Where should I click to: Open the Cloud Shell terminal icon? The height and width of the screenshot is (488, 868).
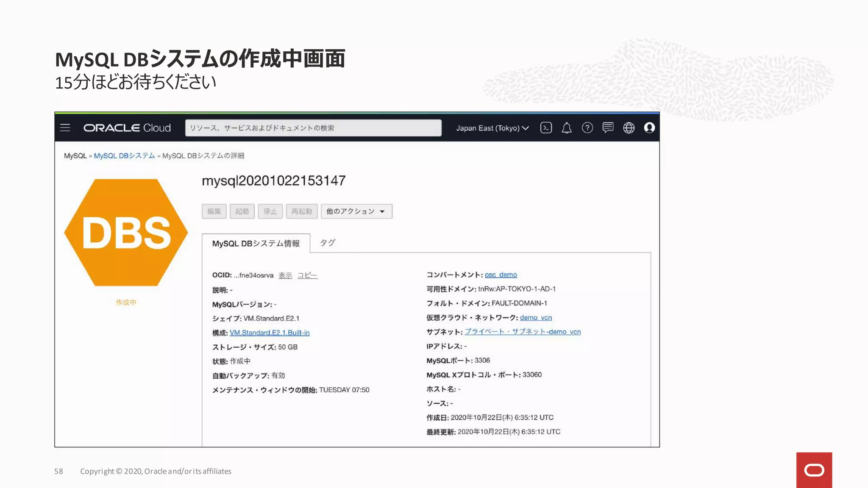546,128
